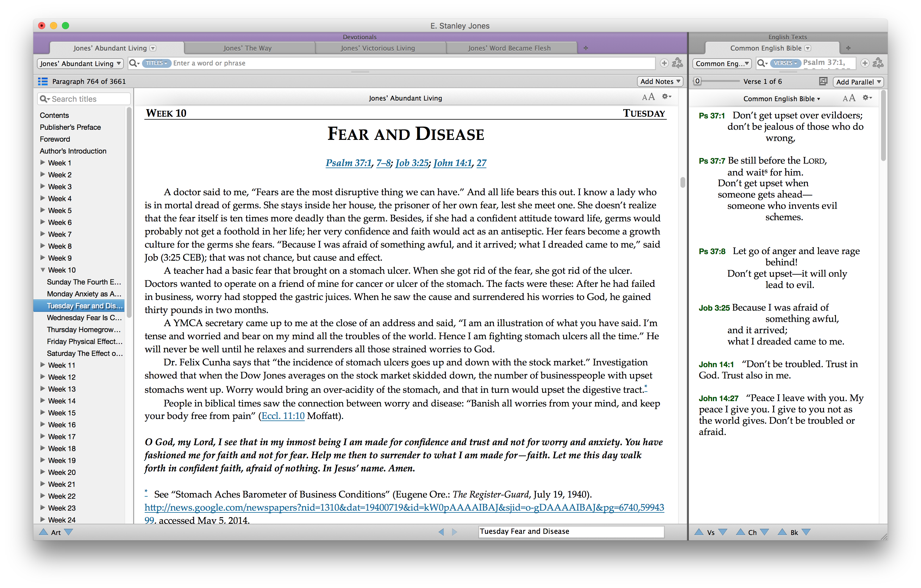Open Jones' Abundant Living tab menu arrow
Screen dimensions: 921x588
tap(153, 48)
